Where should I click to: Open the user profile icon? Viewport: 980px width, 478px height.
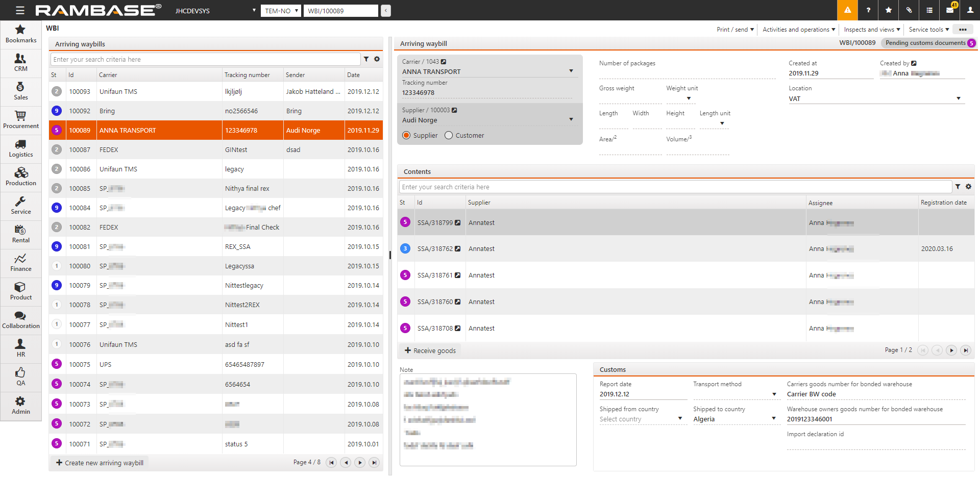pyautogui.click(x=970, y=10)
